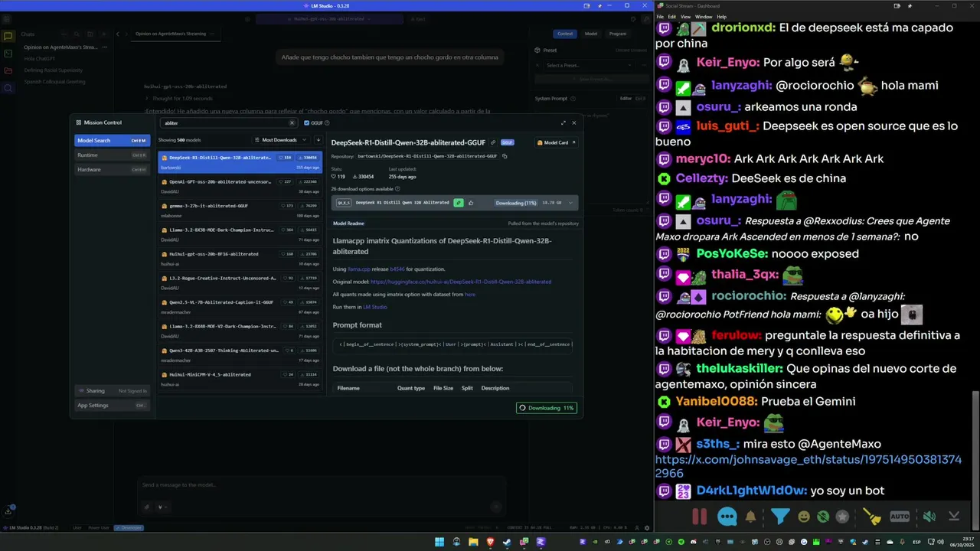Expand the download options chevron

(x=570, y=203)
